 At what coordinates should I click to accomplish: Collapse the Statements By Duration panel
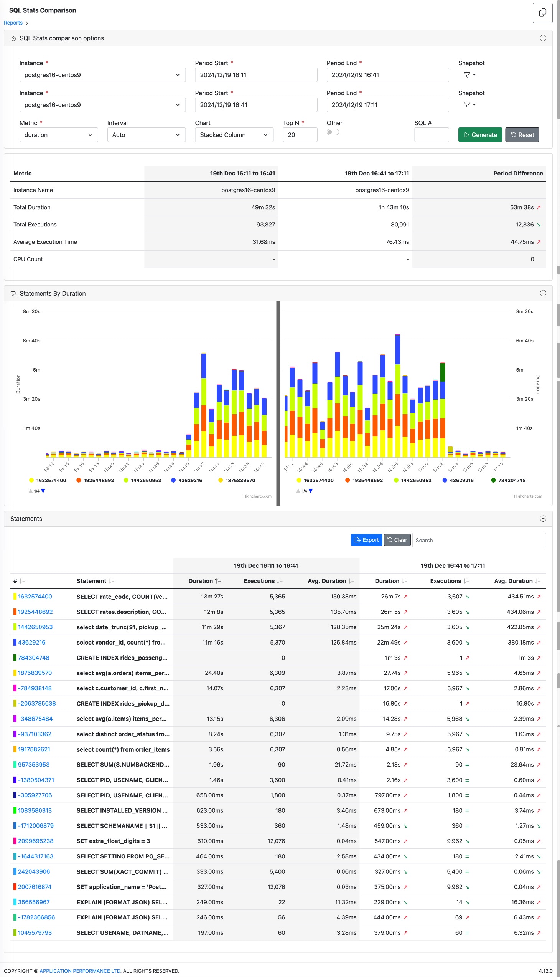543,293
